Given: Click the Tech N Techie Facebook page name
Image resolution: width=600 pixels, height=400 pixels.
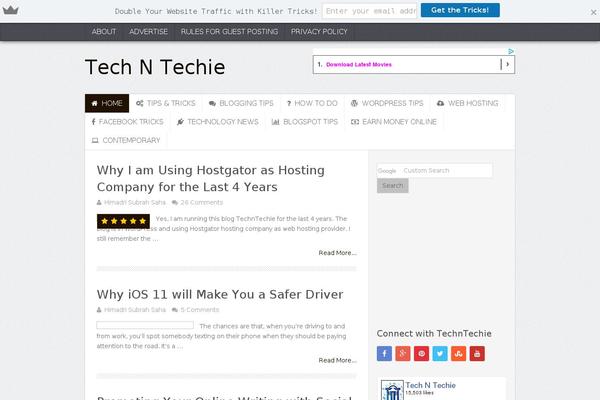Looking at the screenshot, I should coord(430,385).
